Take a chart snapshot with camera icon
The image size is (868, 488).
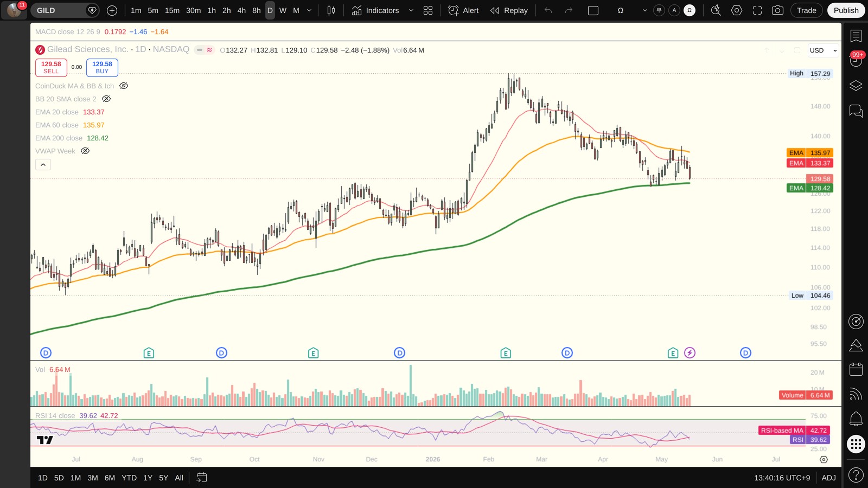[x=777, y=10]
